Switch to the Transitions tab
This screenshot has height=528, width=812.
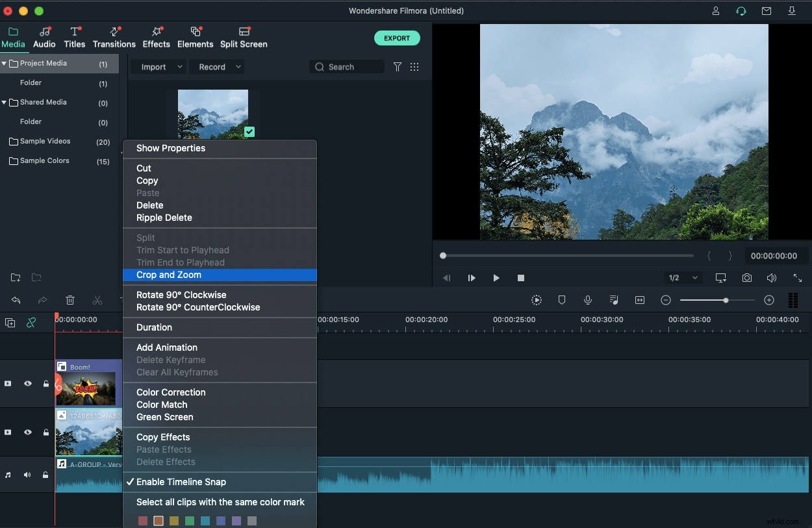(x=114, y=37)
